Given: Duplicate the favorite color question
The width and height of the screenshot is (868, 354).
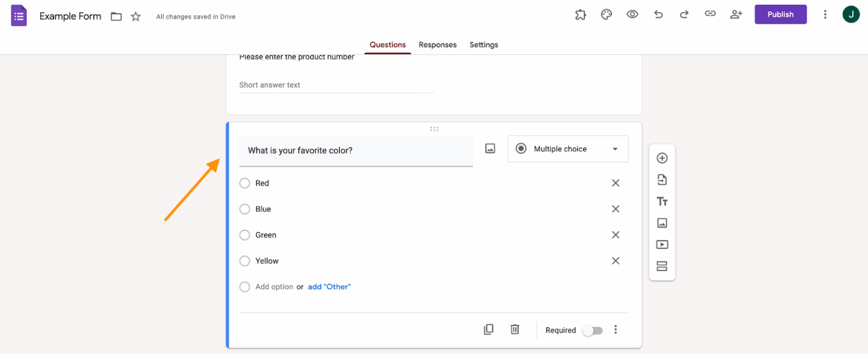Looking at the screenshot, I should 488,329.
